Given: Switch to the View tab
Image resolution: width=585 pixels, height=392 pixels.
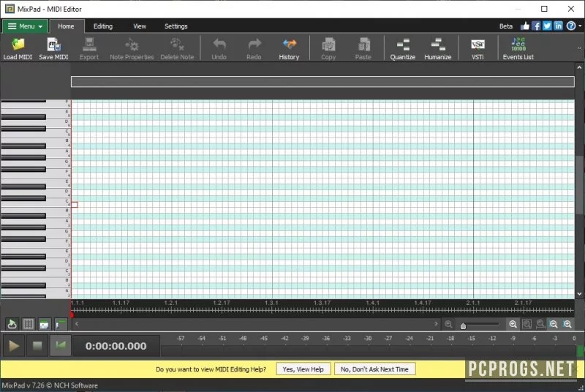Looking at the screenshot, I should pos(140,26).
